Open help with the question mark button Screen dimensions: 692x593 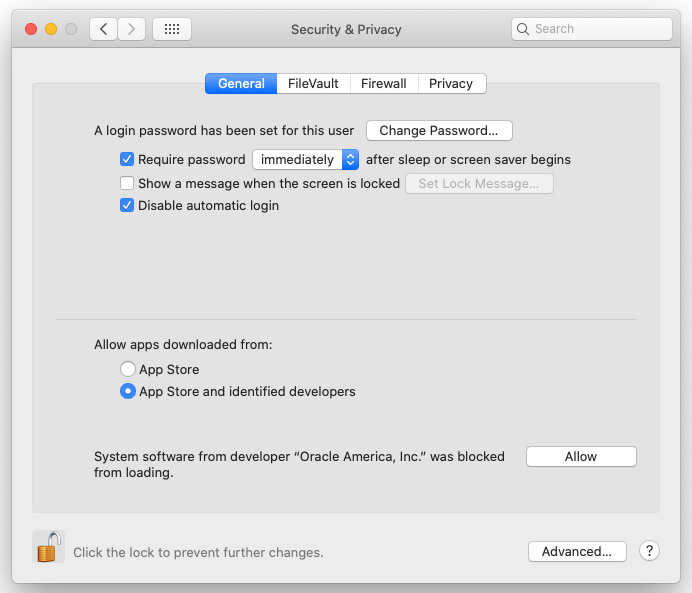pos(649,551)
